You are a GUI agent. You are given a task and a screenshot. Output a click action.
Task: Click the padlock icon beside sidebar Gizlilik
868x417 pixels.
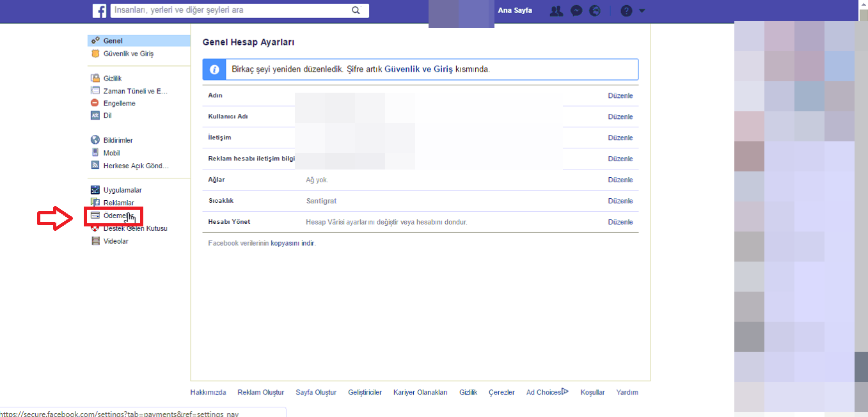95,78
